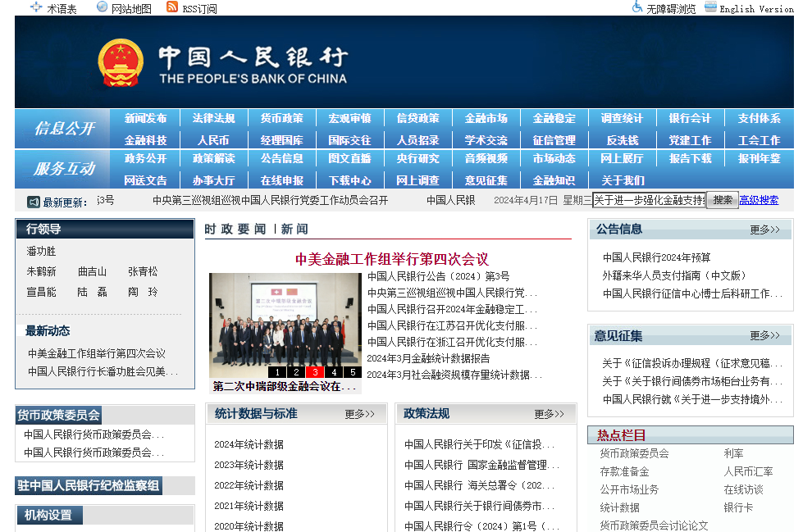This screenshot has width=812, height=532.
Task: Click the 搜索 search button
Action: tap(721, 200)
